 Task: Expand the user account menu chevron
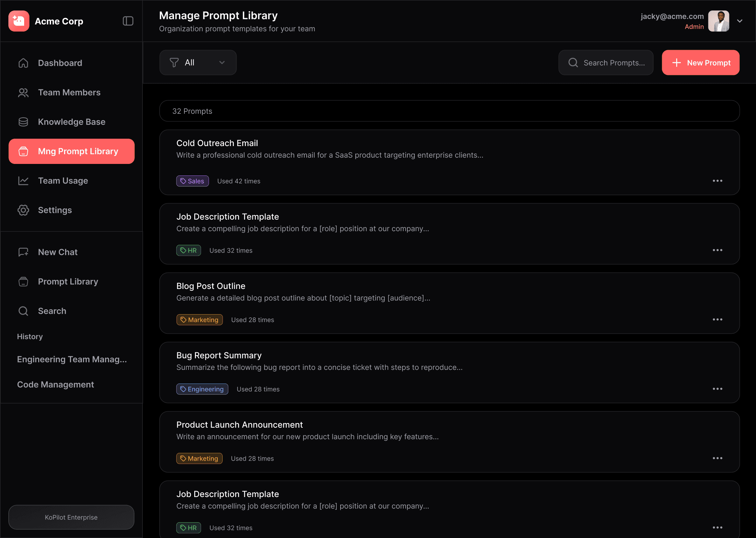pyautogui.click(x=740, y=21)
